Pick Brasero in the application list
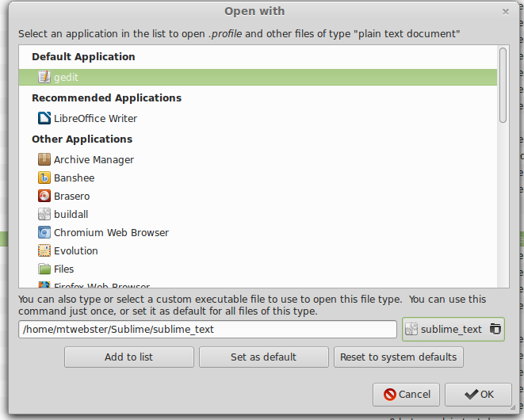Viewport: 524px width, 420px height. [258, 197]
